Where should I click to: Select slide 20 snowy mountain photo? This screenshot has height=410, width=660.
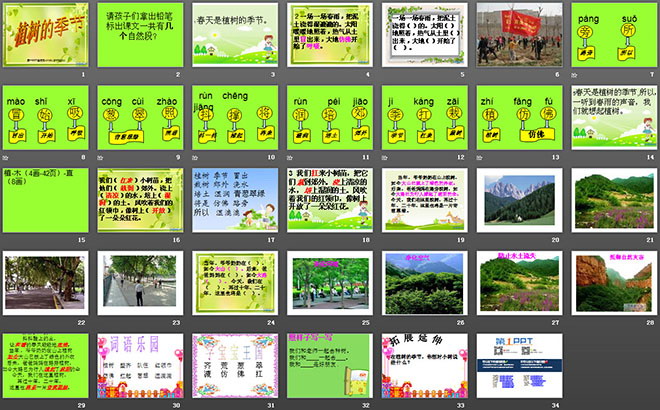[x=519, y=200]
